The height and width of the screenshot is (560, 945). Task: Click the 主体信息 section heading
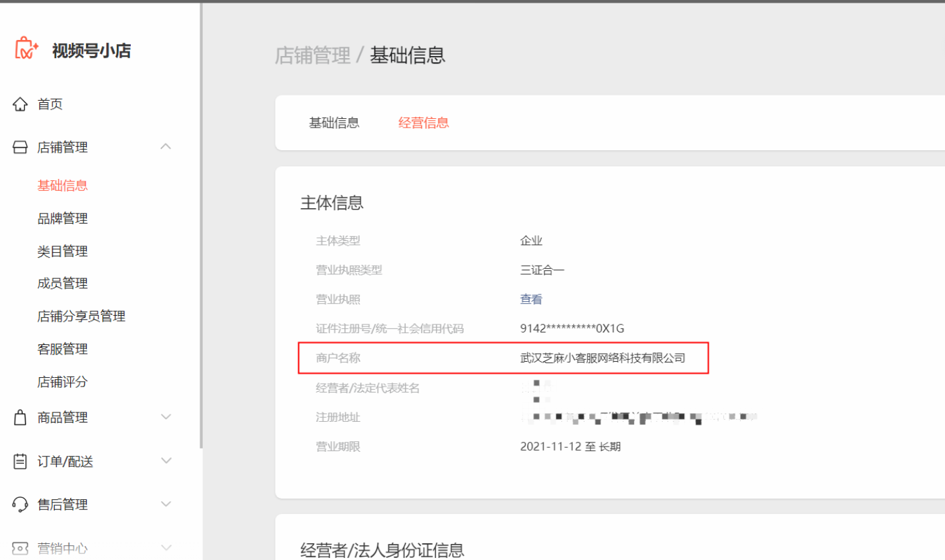pyautogui.click(x=332, y=203)
